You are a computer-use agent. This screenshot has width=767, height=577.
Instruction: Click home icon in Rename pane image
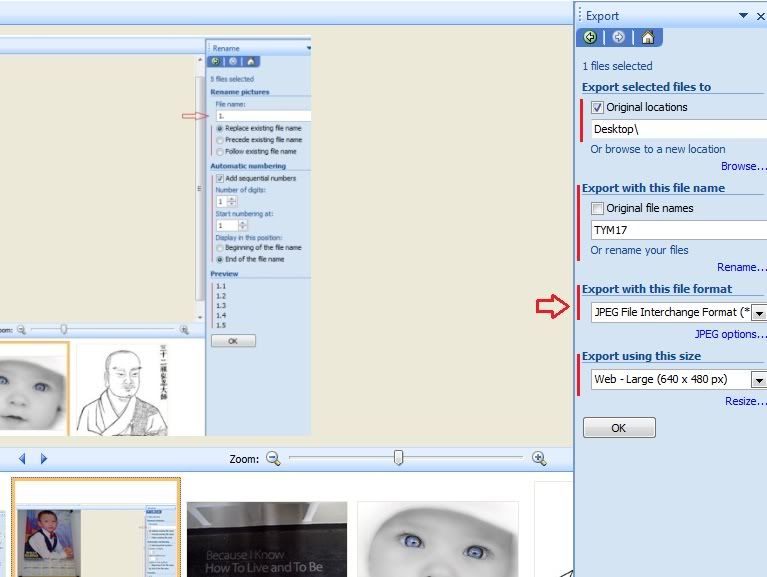[250, 61]
